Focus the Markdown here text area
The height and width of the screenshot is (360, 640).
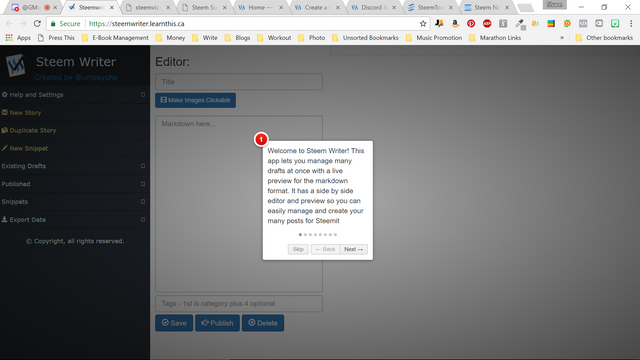click(x=239, y=204)
